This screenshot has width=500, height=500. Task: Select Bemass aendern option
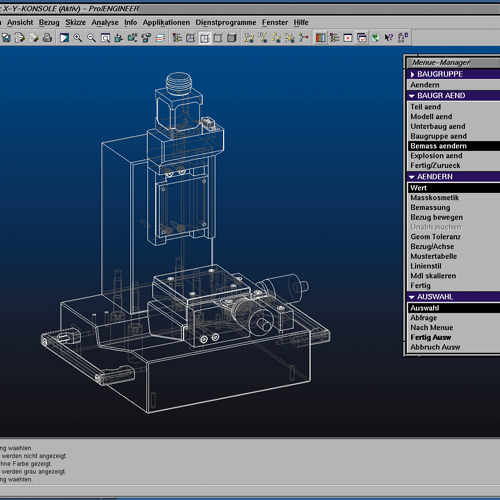click(x=453, y=146)
